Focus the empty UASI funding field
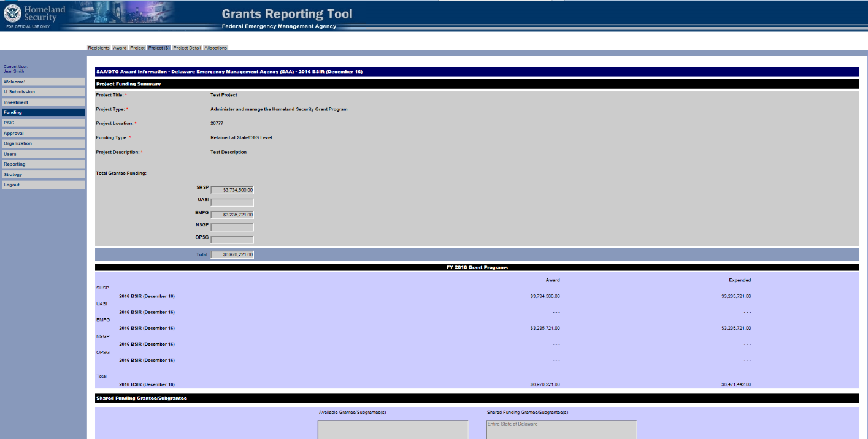Viewport: 868px width, 439px height. point(232,202)
